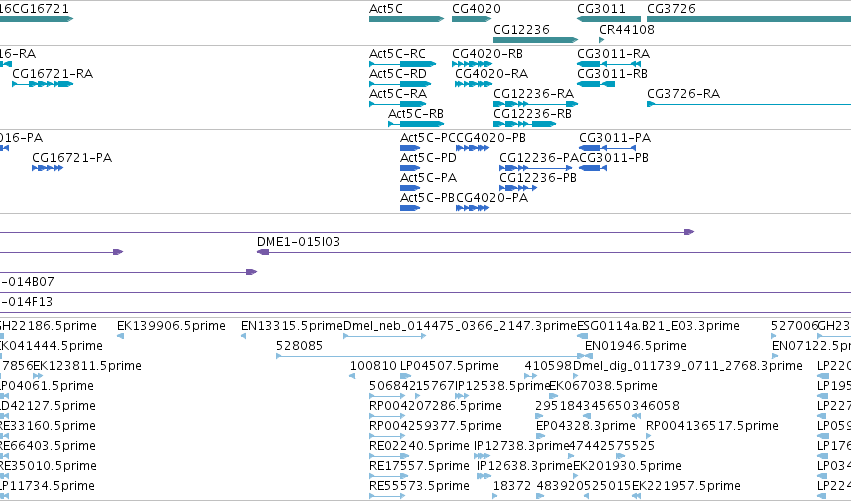Click the RP004136517.5prime EST marker

tap(649, 436)
